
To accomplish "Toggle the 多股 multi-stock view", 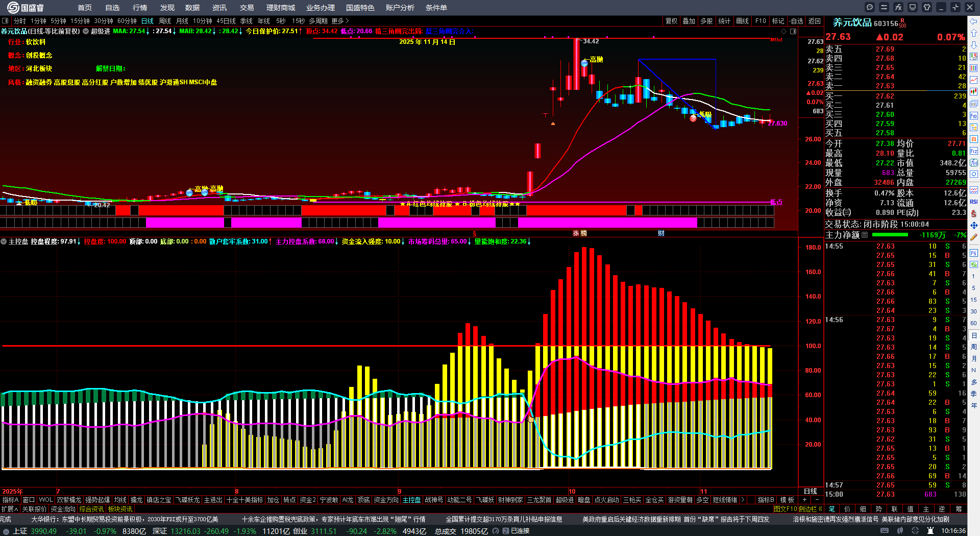I will click(x=706, y=21).
